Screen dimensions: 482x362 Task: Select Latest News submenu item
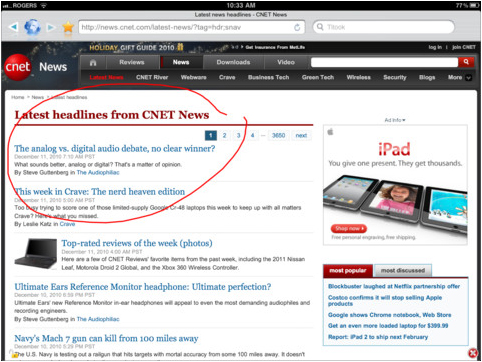106,77
